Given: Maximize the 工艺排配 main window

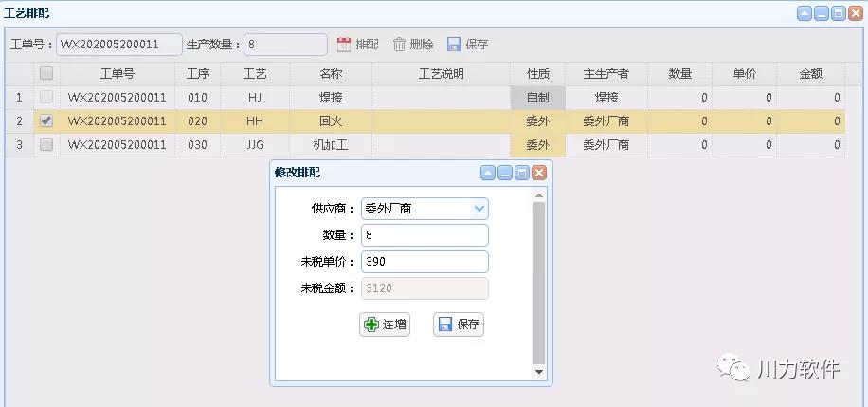Looking at the screenshot, I should (x=839, y=13).
